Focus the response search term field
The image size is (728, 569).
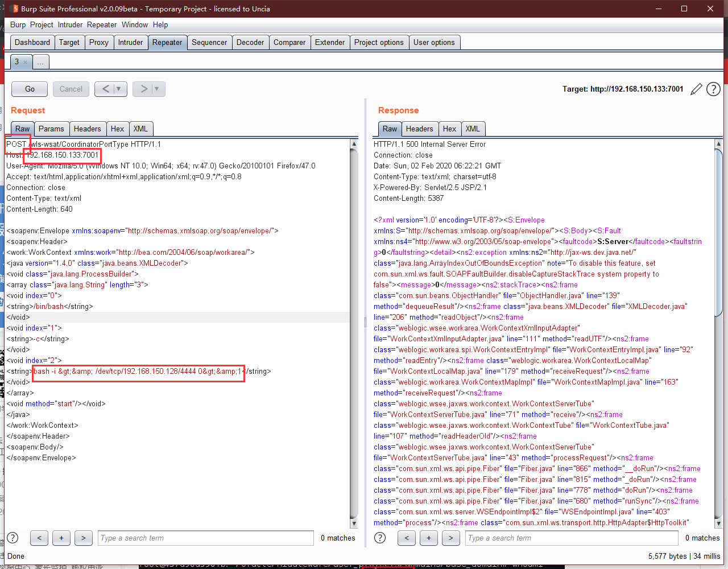coord(572,538)
